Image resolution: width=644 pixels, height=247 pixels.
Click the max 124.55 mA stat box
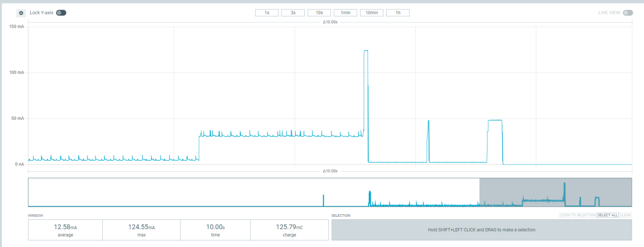141,230
